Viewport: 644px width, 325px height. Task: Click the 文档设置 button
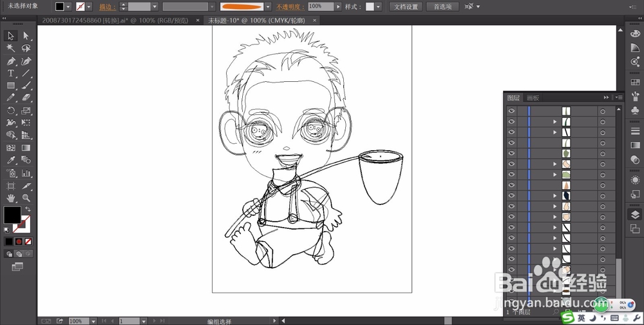point(406,6)
